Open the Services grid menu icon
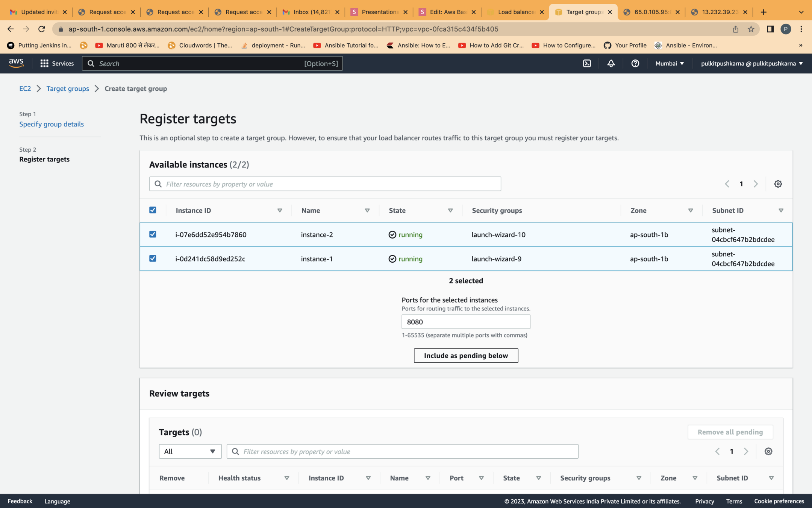This screenshot has width=812, height=508. [44, 63]
